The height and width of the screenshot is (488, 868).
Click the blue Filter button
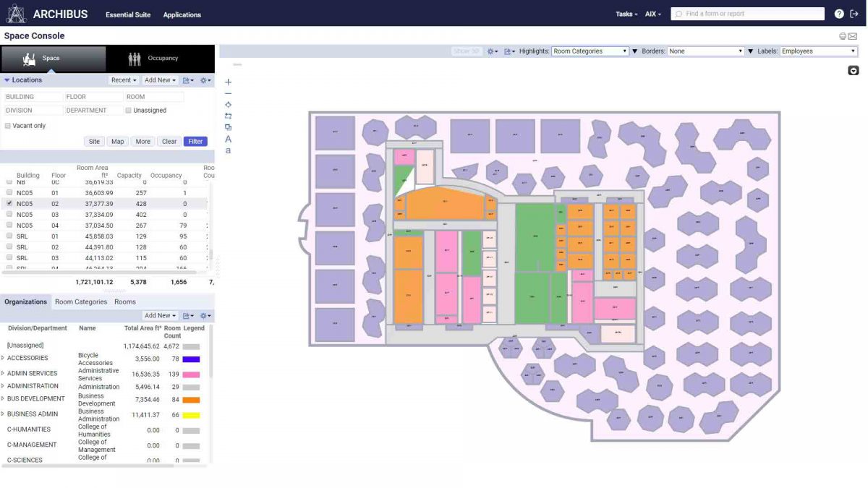[x=195, y=142]
